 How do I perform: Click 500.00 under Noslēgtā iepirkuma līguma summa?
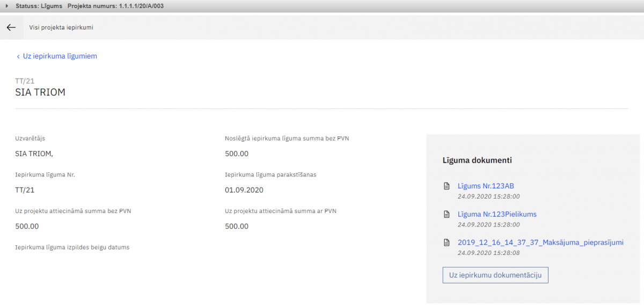[x=237, y=153]
